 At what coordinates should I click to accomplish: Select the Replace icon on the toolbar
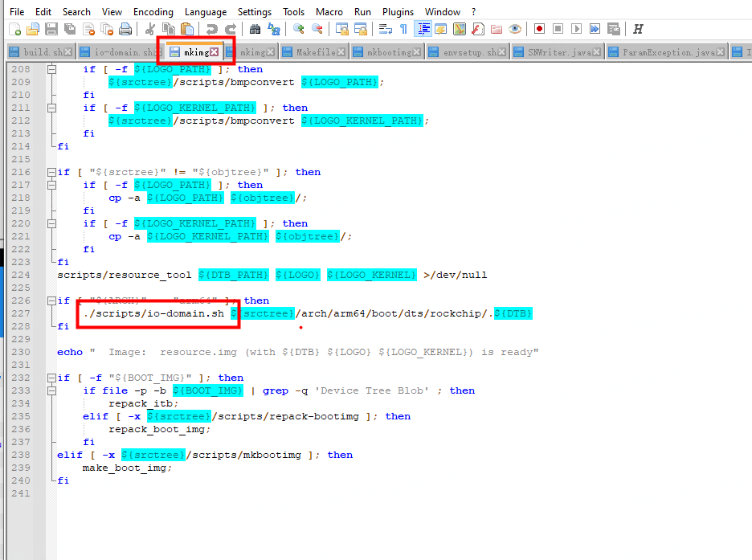pyautogui.click(x=273, y=27)
